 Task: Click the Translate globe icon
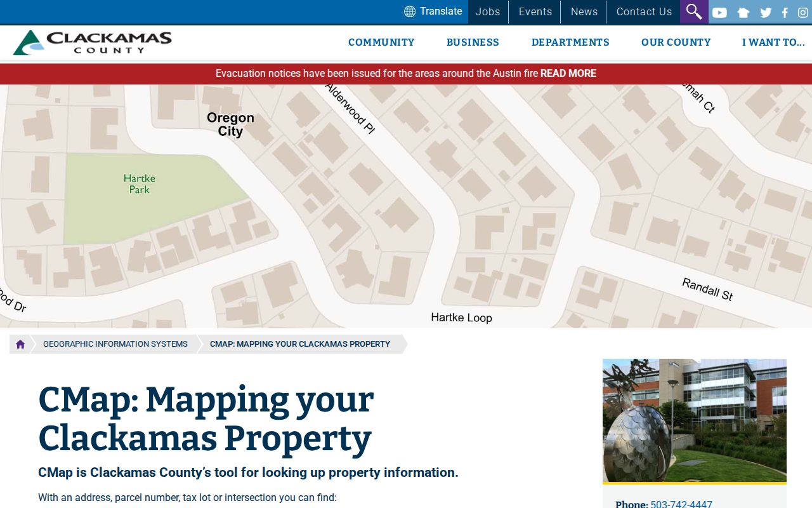[410, 11]
